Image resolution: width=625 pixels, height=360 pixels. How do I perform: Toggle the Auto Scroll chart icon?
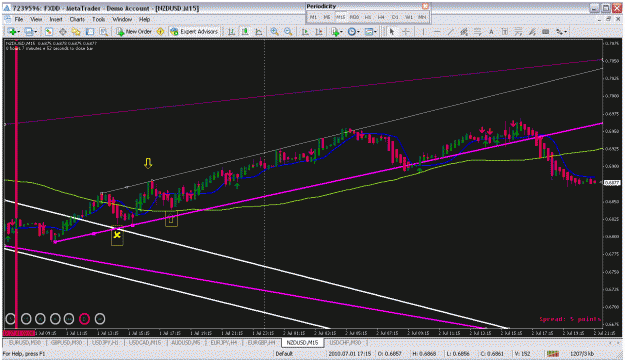point(305,31)
